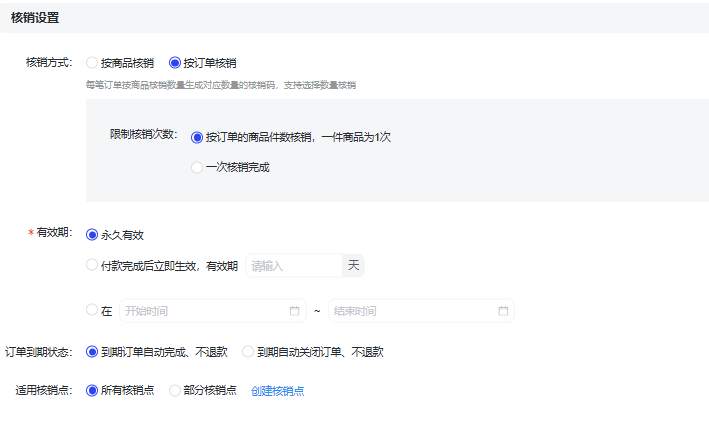Image resolution: width=709 pixels, height=426 pixels.
Task: Set validity to 永久有效
Action: pyautogui.click(x=93, y=235)
